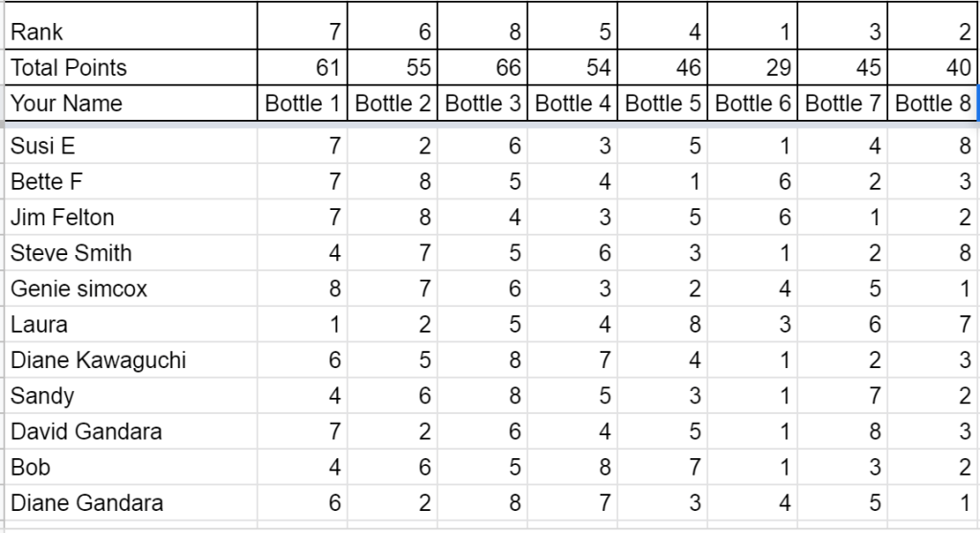Click the "Bottle 6" header cell
Viewport: 980px width, 533px height.
point(753,104)
